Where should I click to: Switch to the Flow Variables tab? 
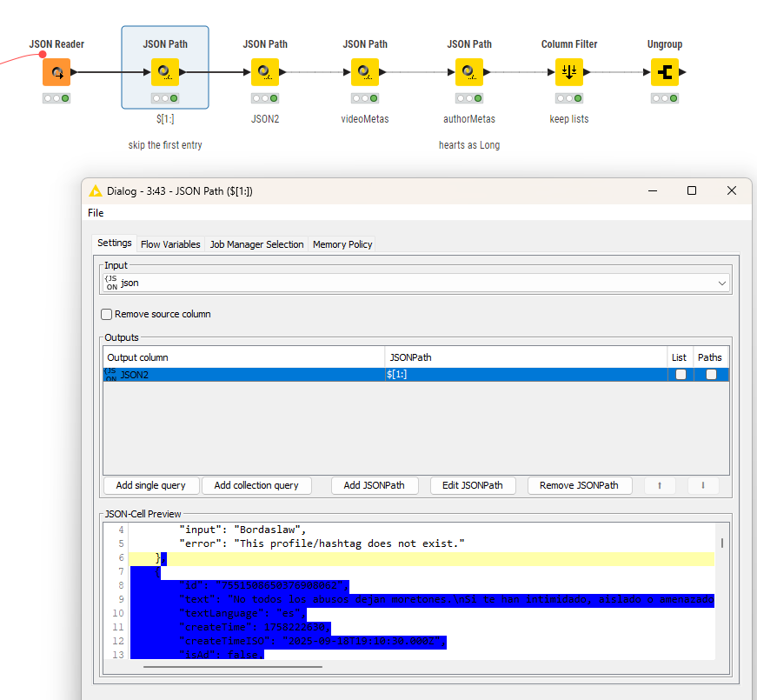[170, 244]
